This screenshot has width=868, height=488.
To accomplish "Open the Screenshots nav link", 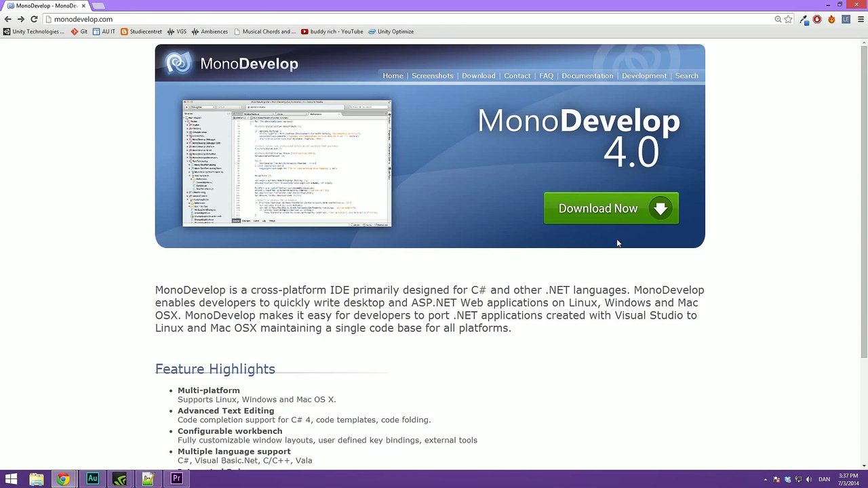I will (x=433, y=76).
